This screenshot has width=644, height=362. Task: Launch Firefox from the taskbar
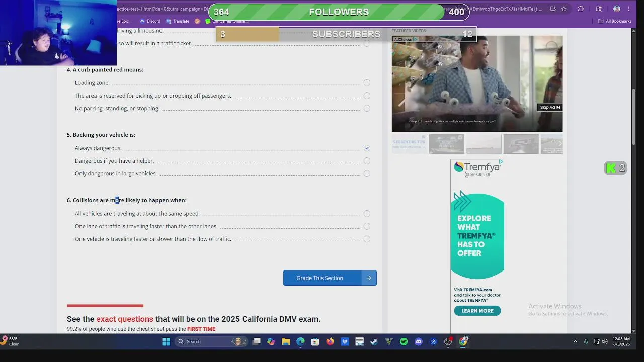(x=330, y=342)
